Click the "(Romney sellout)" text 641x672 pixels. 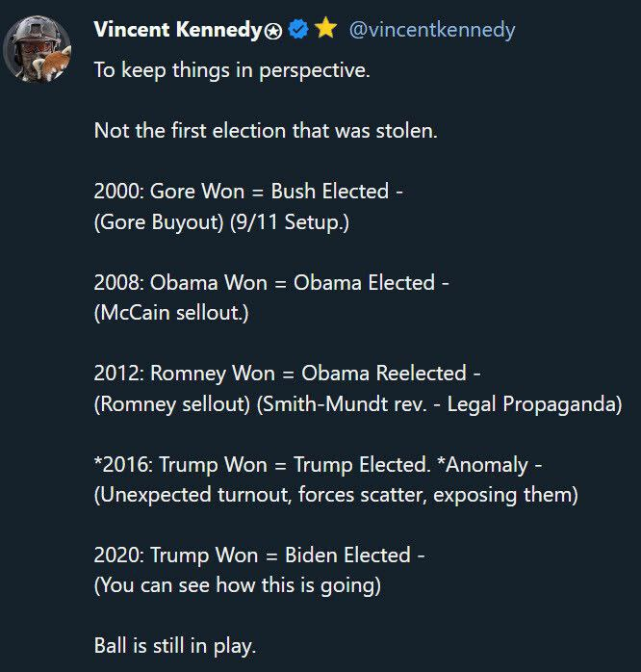(171, 404)
